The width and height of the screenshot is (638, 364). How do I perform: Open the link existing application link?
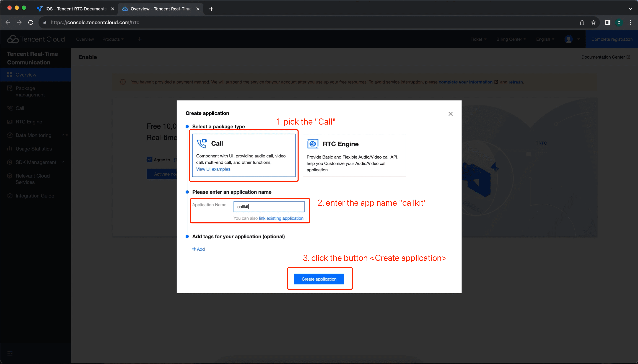[x=281, y=218]
